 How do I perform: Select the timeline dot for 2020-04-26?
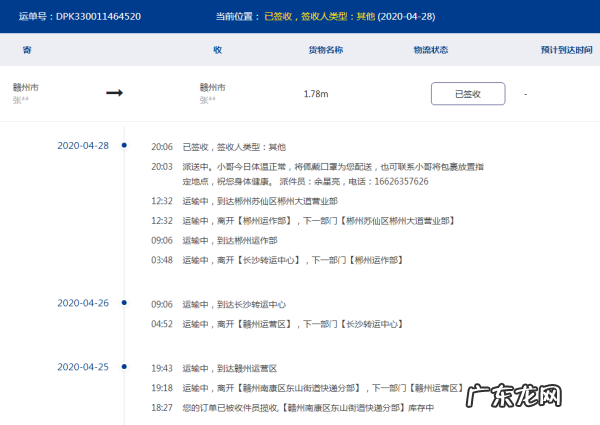[x=123, y=304]
